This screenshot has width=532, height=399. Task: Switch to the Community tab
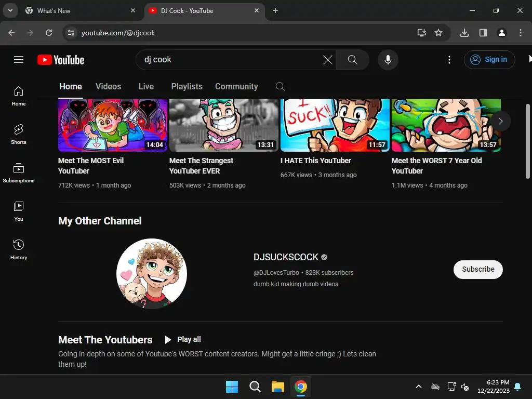tap(236, 87)
